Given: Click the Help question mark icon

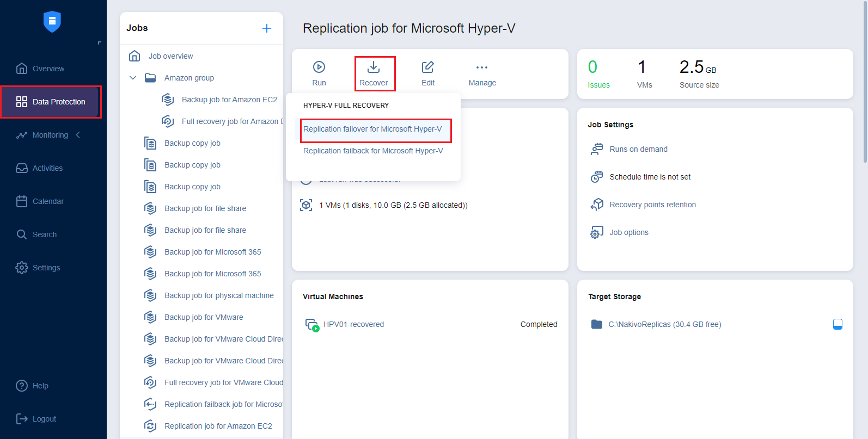Looking at the screenshot, I should point(22,386).
